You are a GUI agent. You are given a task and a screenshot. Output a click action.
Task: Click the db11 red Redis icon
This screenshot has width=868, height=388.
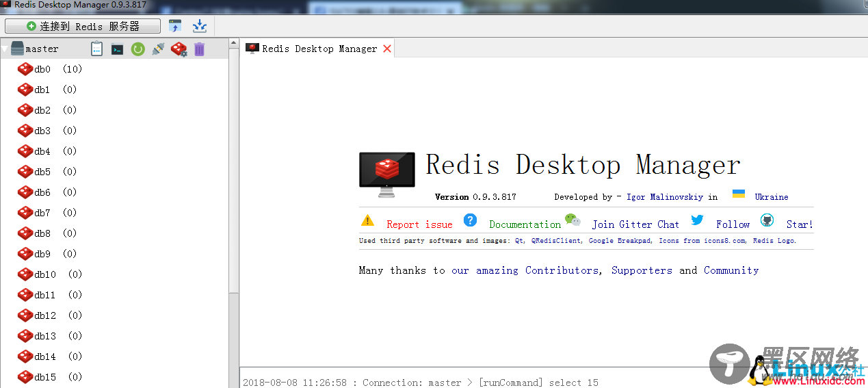pyautogui.click(x=25, y=295)
